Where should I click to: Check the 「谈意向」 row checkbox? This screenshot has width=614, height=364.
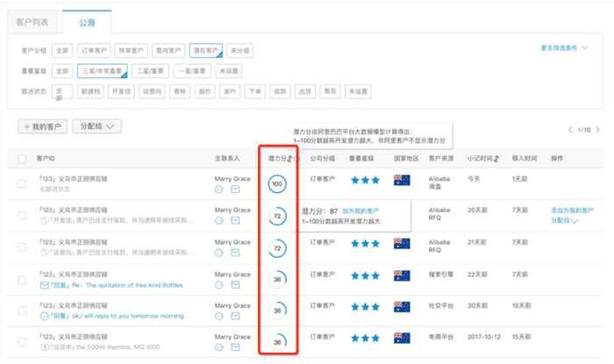[22, 247]
